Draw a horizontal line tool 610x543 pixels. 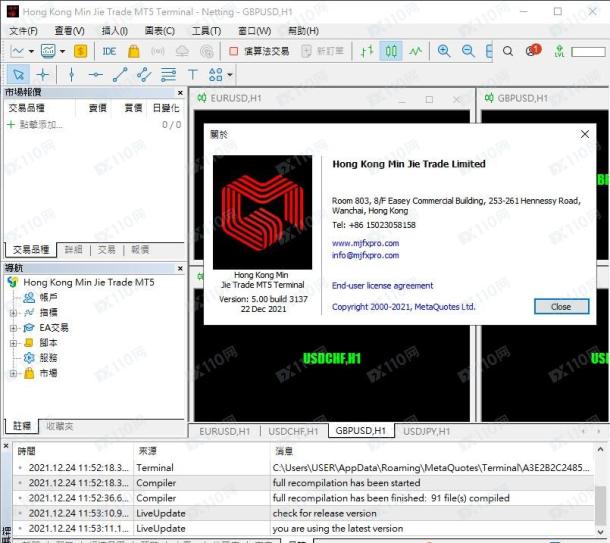[x=96, y=74]
